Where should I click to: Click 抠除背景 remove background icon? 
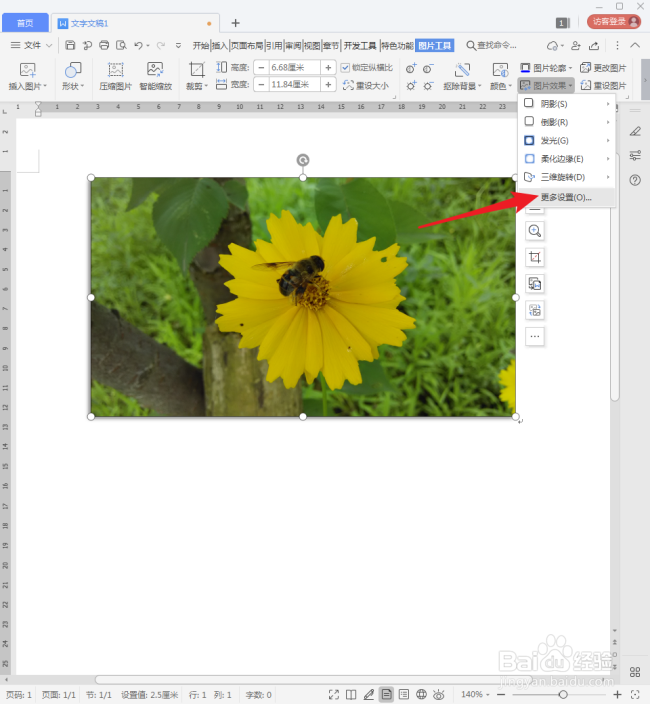[462, 70]
